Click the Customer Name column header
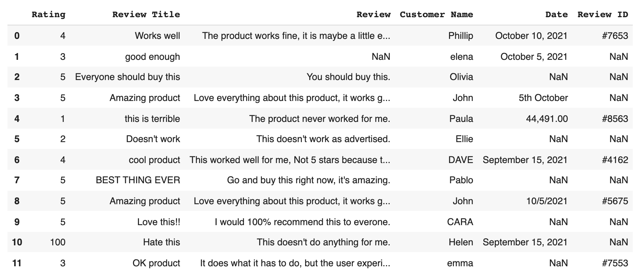The width and height of the screenshot is (644, 276). 436,15
